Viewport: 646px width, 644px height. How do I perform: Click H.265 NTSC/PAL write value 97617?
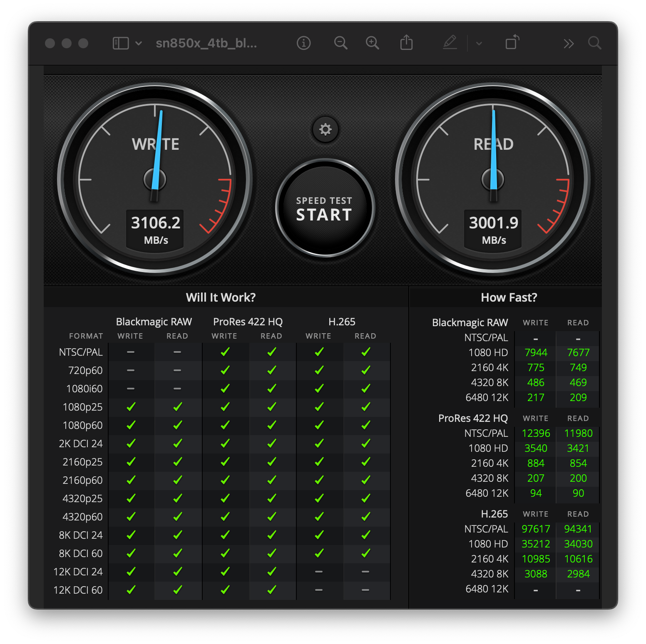536,529
